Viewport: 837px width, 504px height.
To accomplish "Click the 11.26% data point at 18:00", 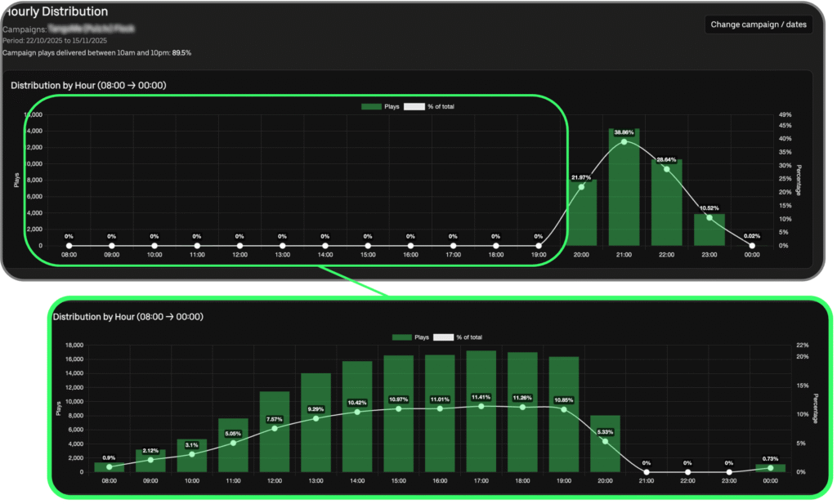I will (x=522, y=407).
